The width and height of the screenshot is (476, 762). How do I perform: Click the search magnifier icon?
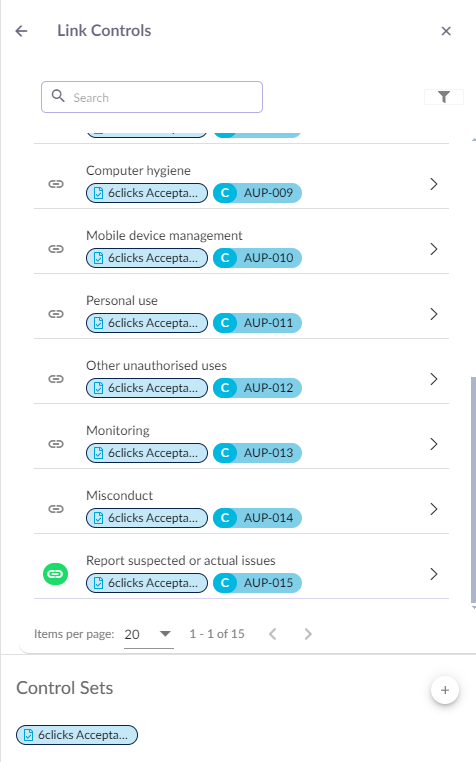[58, 96]
